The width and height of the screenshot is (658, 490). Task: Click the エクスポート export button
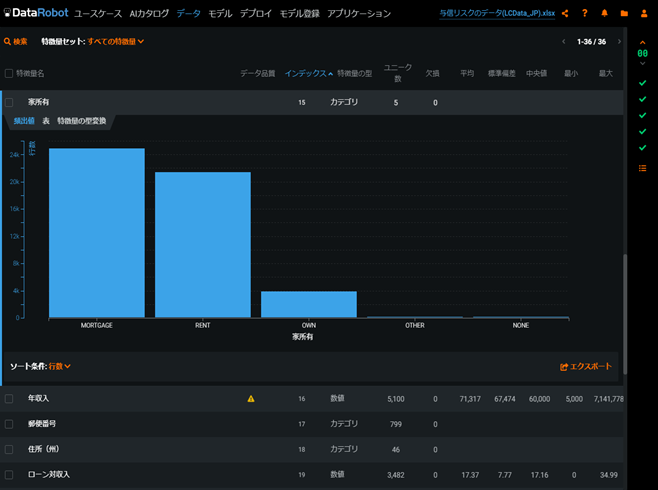click(586, 366)
